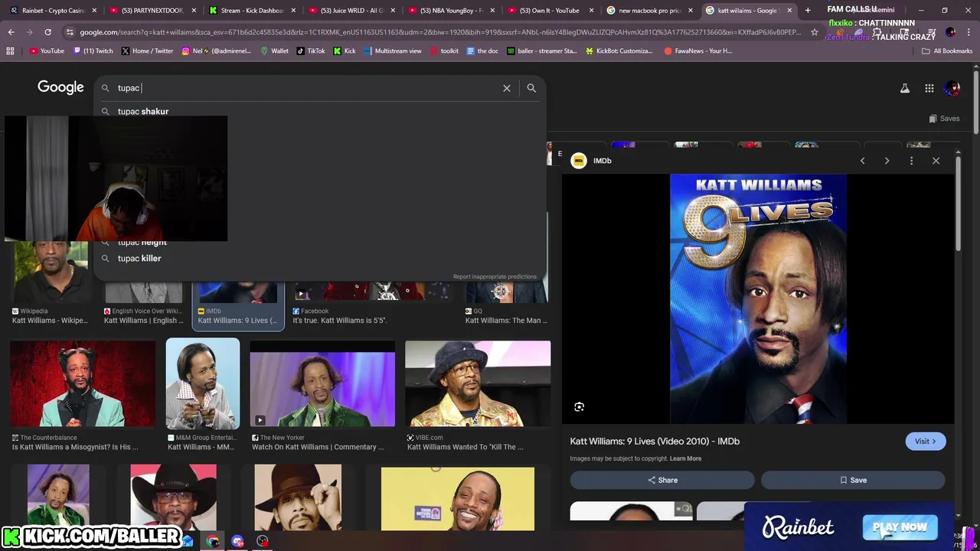Viewport: 980px width, 551px height.
Task: Open the YouTube bookmark
Action: coord(47,51)
